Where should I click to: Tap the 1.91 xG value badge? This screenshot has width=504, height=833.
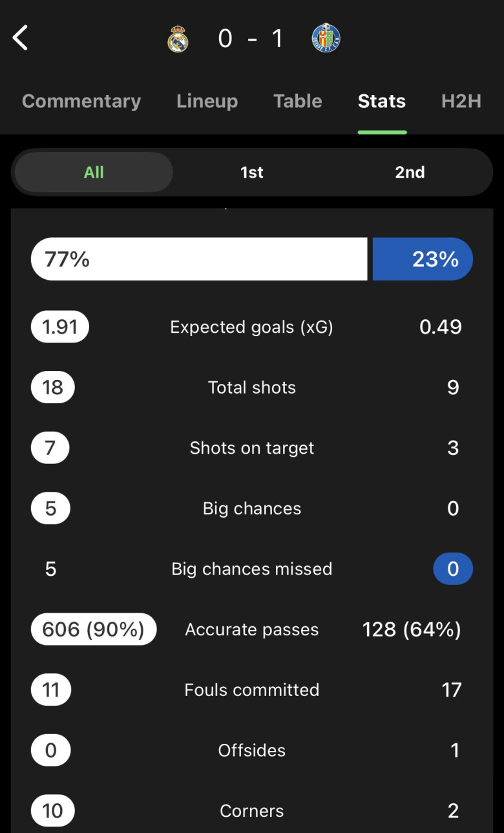[60, 327]
